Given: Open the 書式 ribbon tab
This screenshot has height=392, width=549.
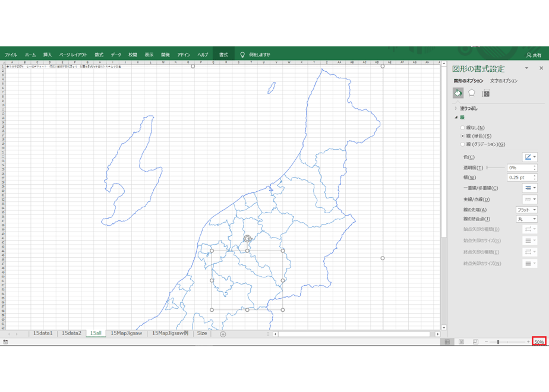Looking at the screenshot, I should tap(223, 55).
